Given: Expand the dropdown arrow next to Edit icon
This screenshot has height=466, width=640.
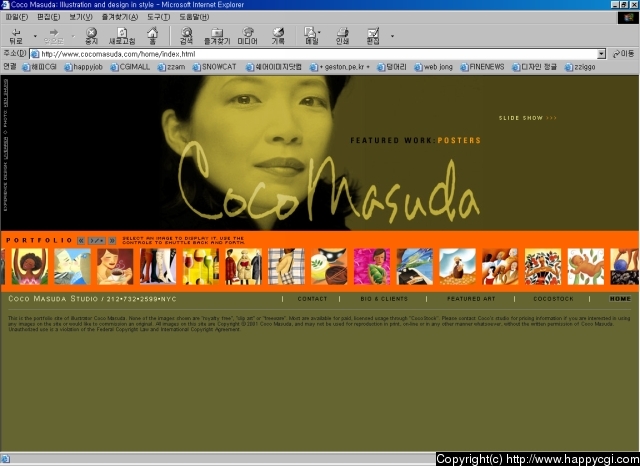Looking at the screenshot, I should [x=392, y=36].
